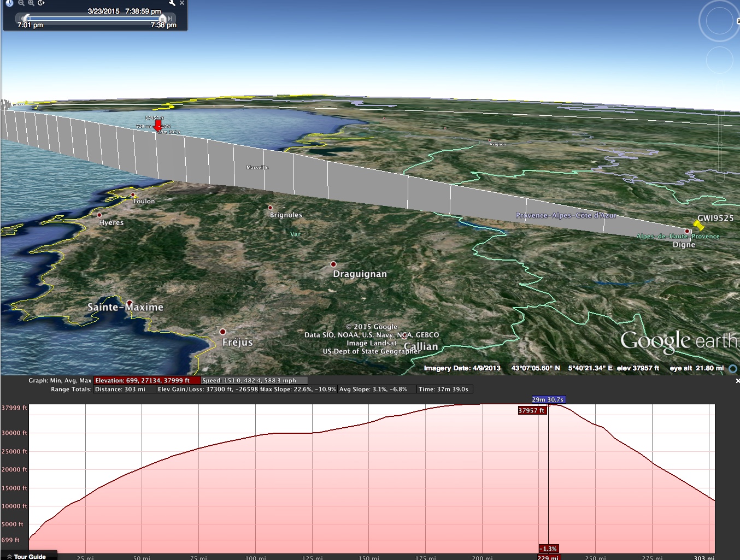Screen dimensions: 740x560
Task: Step time slider back to start
Action: (21, 18)
